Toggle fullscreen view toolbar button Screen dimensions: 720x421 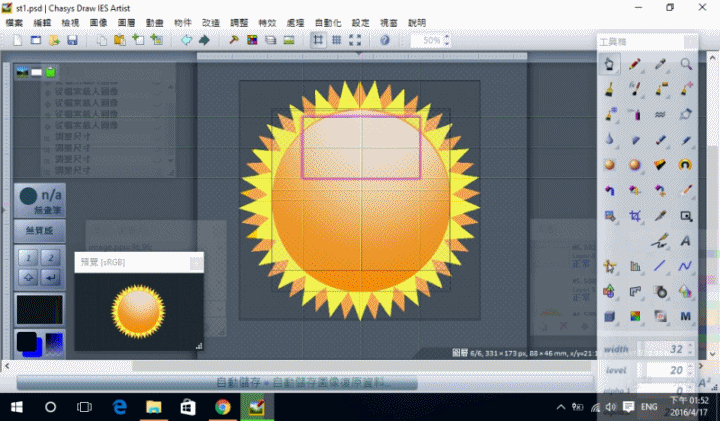point(357,41)
